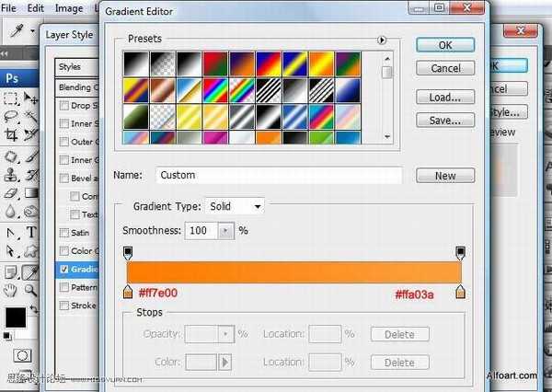Reset default foreground and background colors
The height and width of the screenshot is (392, 552).
(6, 336)
